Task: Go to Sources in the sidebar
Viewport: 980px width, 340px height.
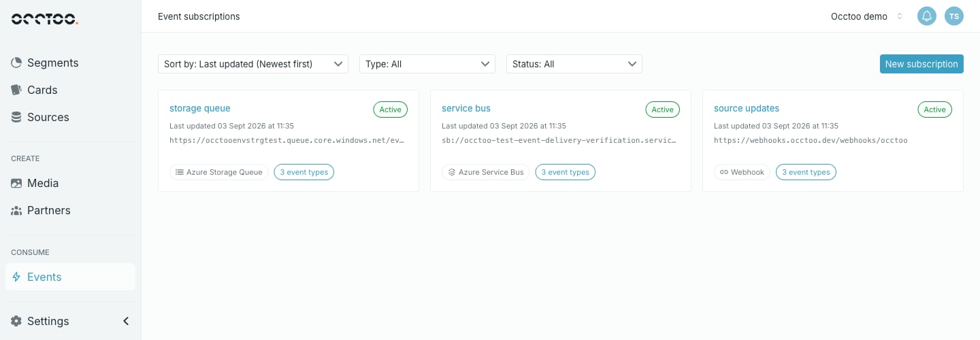Action: point(70,117)
